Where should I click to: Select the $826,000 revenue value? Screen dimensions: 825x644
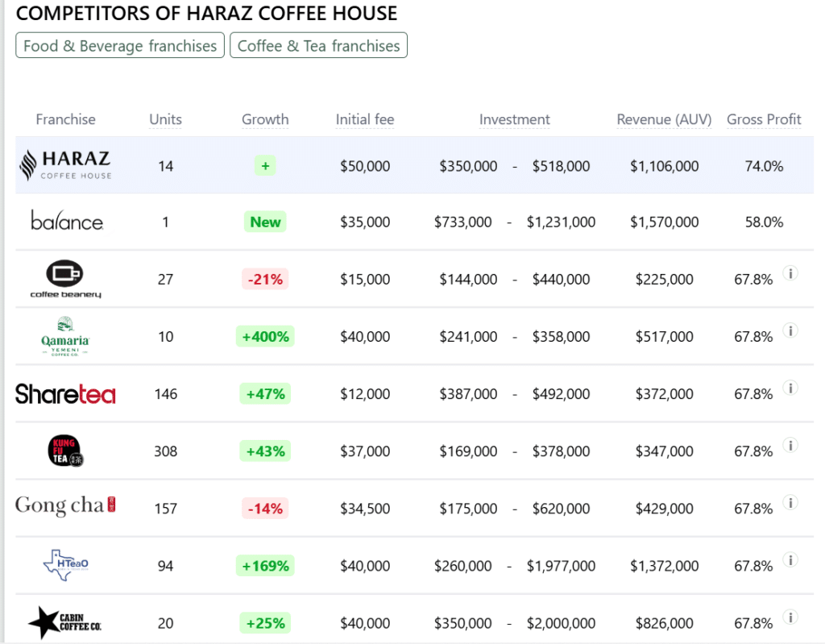[x=664, y=624]
